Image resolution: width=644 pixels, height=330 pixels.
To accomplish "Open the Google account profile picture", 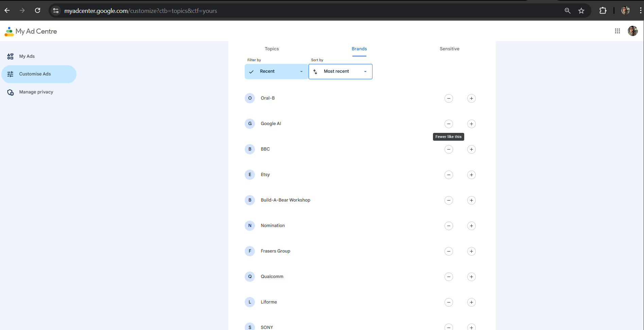I will pos(632,31).
